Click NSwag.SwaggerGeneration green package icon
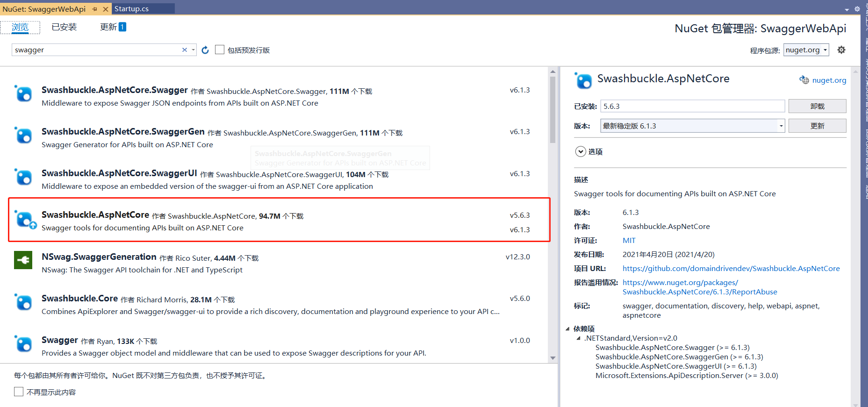Screen dimensions: 868x407 [23, 260]
